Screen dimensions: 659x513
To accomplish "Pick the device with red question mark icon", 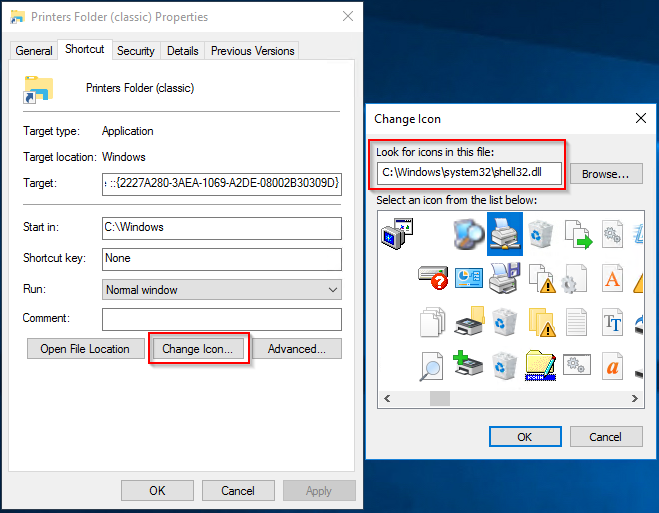I will coord(433,277).
